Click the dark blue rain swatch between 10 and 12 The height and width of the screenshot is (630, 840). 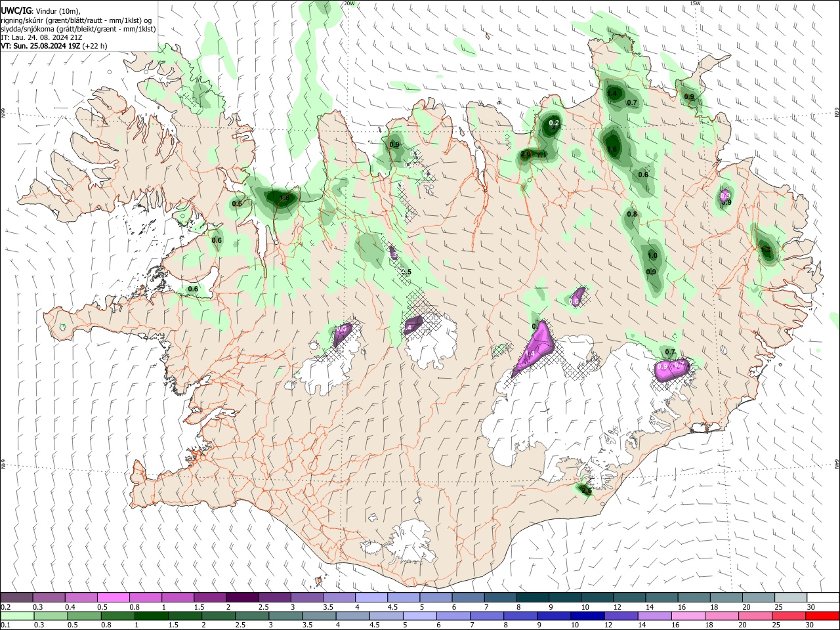587,616
